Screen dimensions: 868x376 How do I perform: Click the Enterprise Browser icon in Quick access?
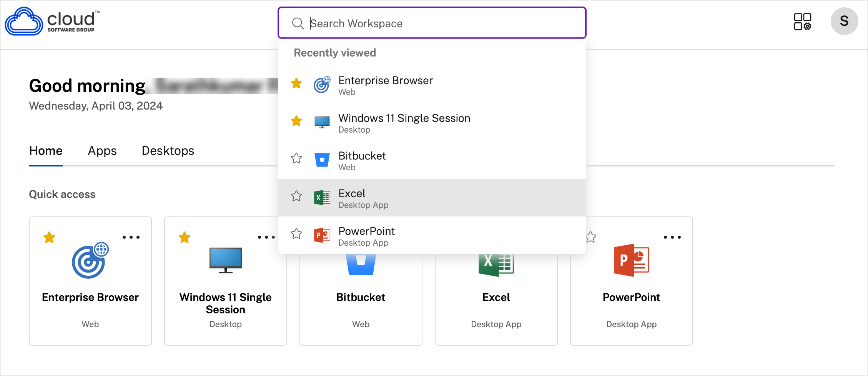[90, 261]
